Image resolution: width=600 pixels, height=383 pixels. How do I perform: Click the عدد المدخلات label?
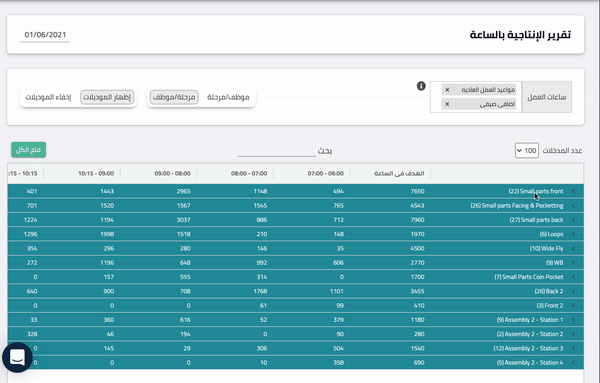coord(562,151)
